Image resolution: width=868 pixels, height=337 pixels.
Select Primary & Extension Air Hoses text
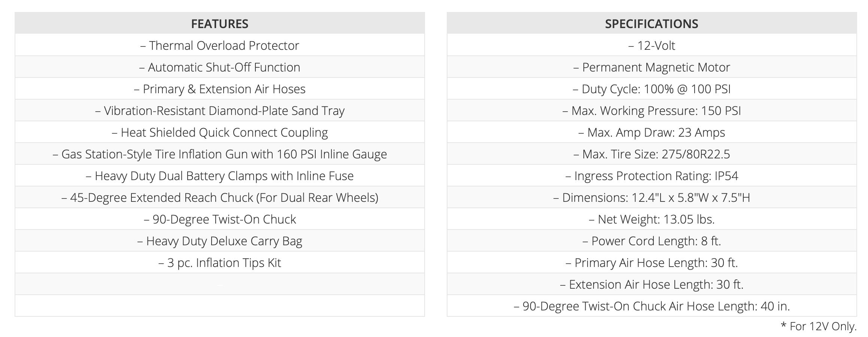220,89
